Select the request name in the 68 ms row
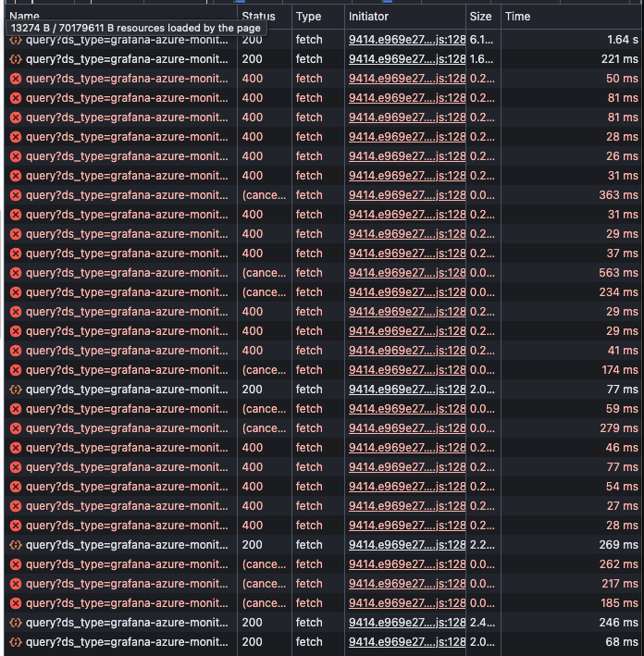Image resolution: width=644 pixels, height=656 pixels. pyautogui.click(x=127, y=642)
